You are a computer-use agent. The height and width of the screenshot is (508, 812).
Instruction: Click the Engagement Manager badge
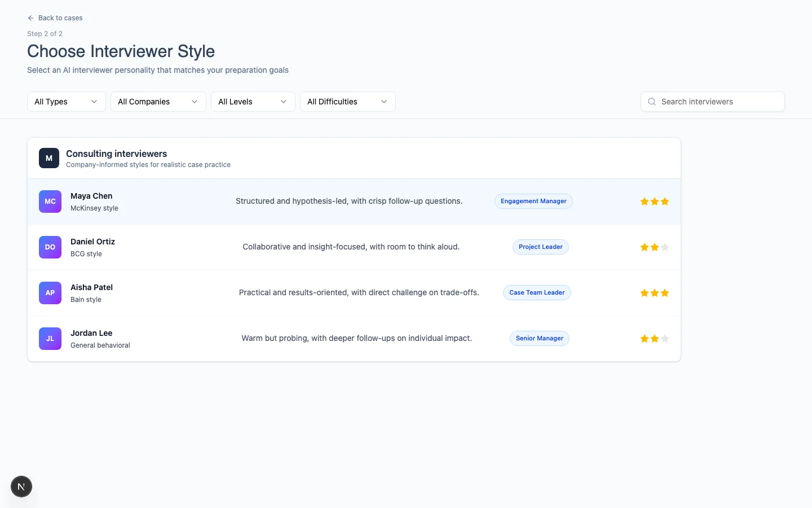[533, 202]
